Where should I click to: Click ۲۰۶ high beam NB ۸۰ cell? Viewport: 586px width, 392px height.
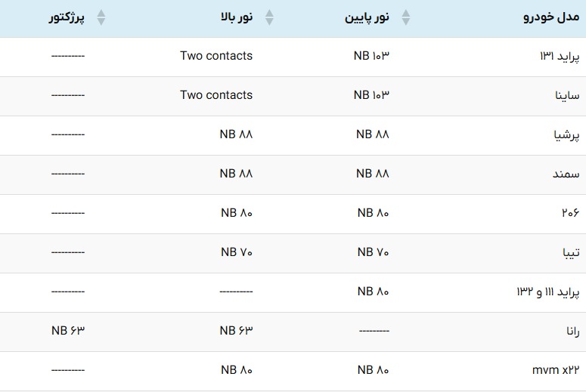(237, 213)
